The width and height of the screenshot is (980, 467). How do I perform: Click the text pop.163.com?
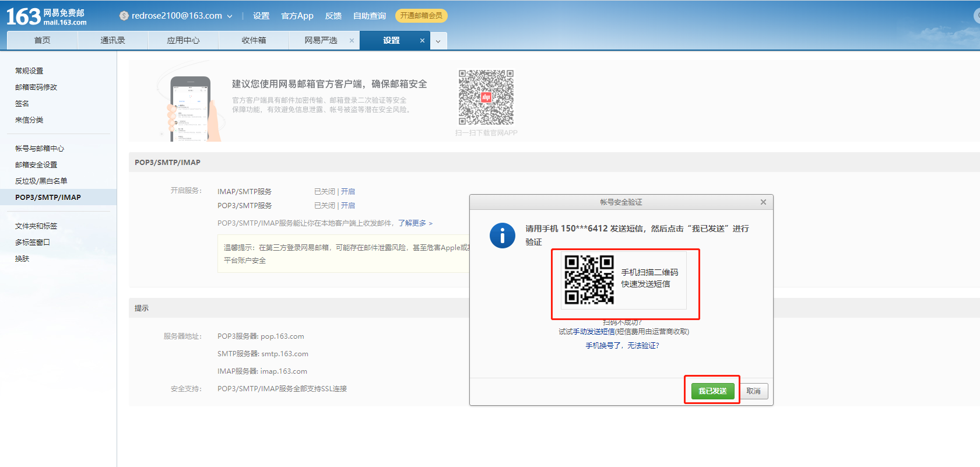[282, 336]
